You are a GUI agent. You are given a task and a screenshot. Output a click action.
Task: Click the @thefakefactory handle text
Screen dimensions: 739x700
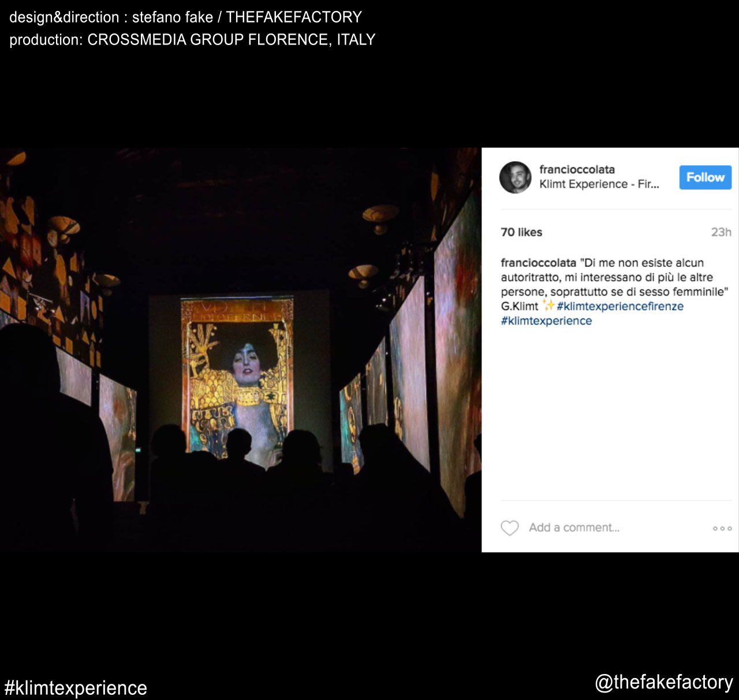pyautogui.click(x=664, y=682)
